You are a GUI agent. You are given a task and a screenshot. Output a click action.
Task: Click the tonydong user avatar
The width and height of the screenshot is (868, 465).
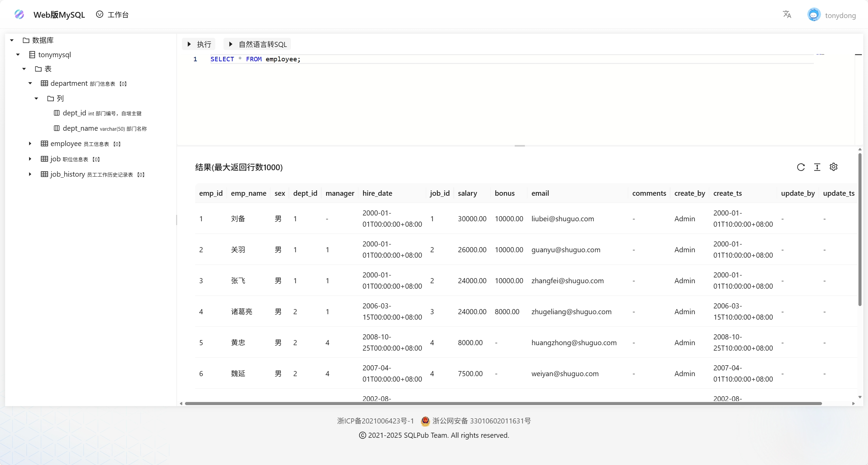pyautogui.click(x=814, y=15)
